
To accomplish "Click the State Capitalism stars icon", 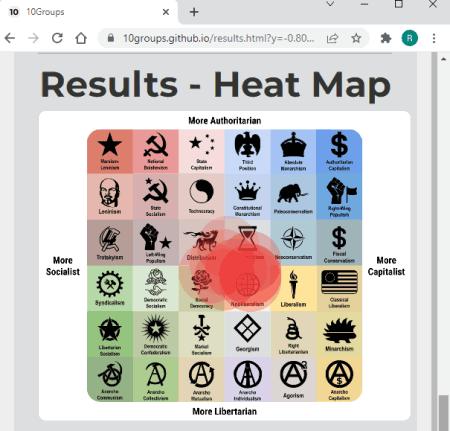I will point(202,145).
